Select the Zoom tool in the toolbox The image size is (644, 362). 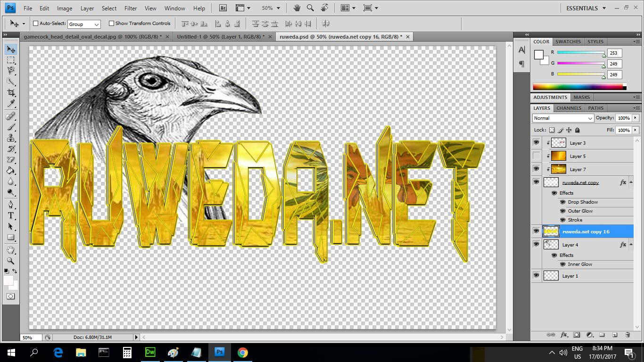(x=11, y=261)
